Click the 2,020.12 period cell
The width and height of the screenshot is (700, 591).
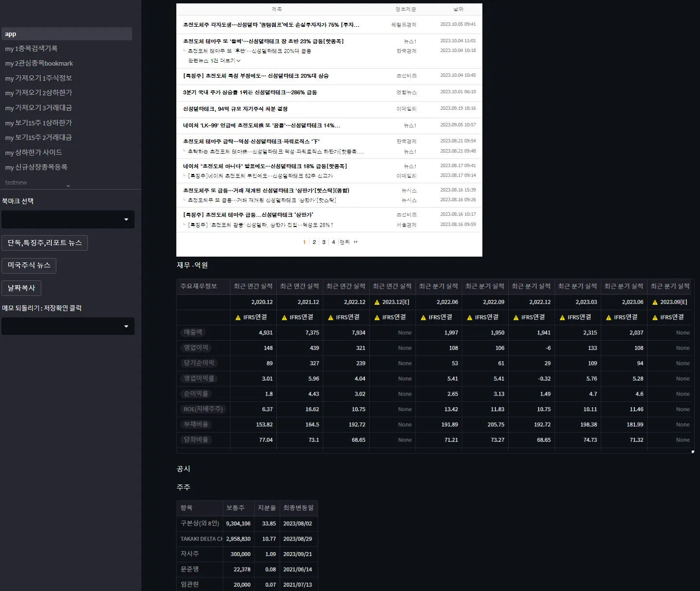tap(253, 302)
